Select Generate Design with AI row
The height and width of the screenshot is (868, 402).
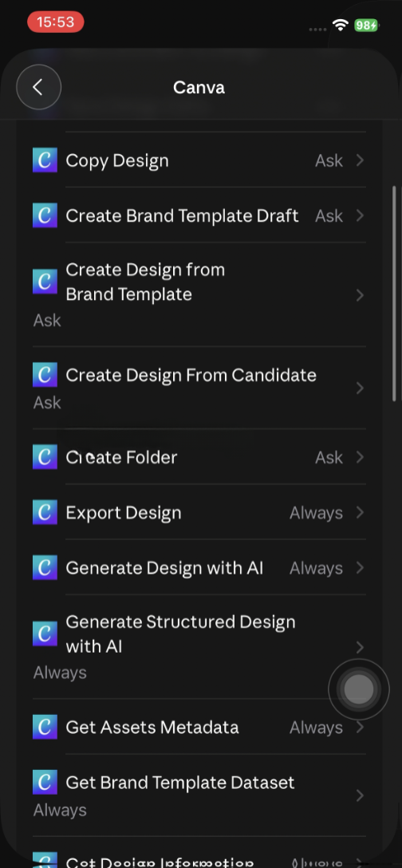[199, 567]
